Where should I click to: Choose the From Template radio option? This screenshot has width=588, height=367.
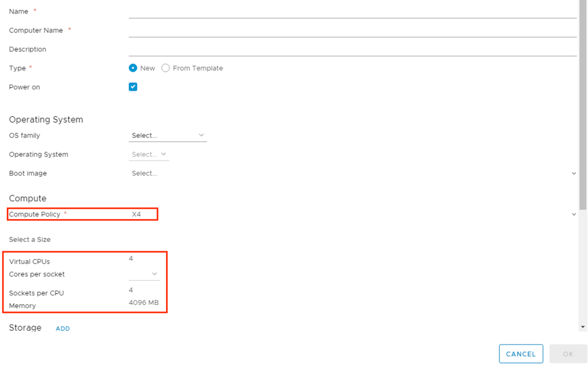(x=166, y=68)
